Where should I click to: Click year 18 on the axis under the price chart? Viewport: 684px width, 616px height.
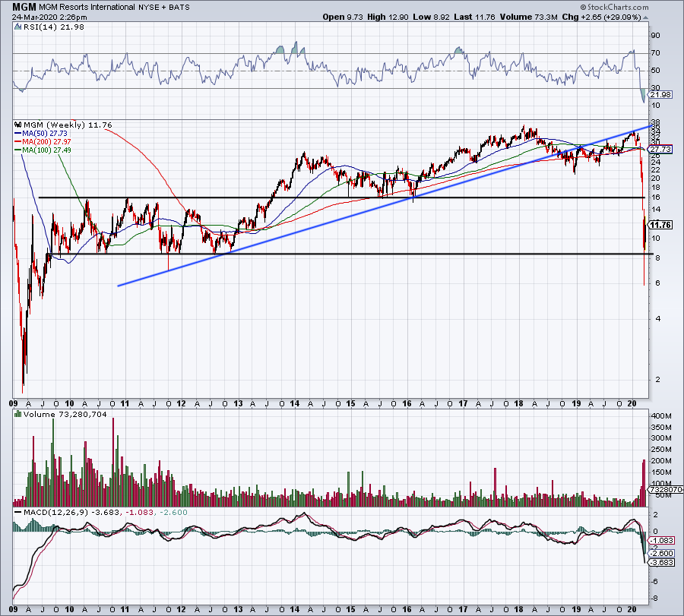(518, 403)
